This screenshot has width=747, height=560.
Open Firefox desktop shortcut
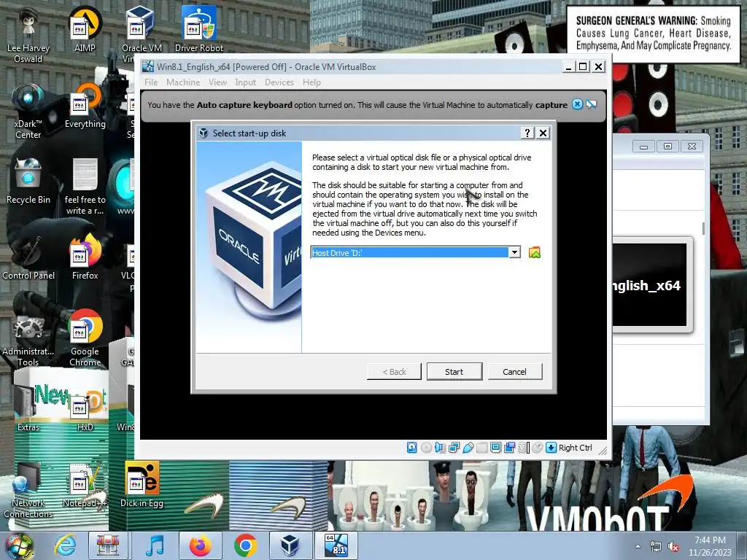(85, 257)
